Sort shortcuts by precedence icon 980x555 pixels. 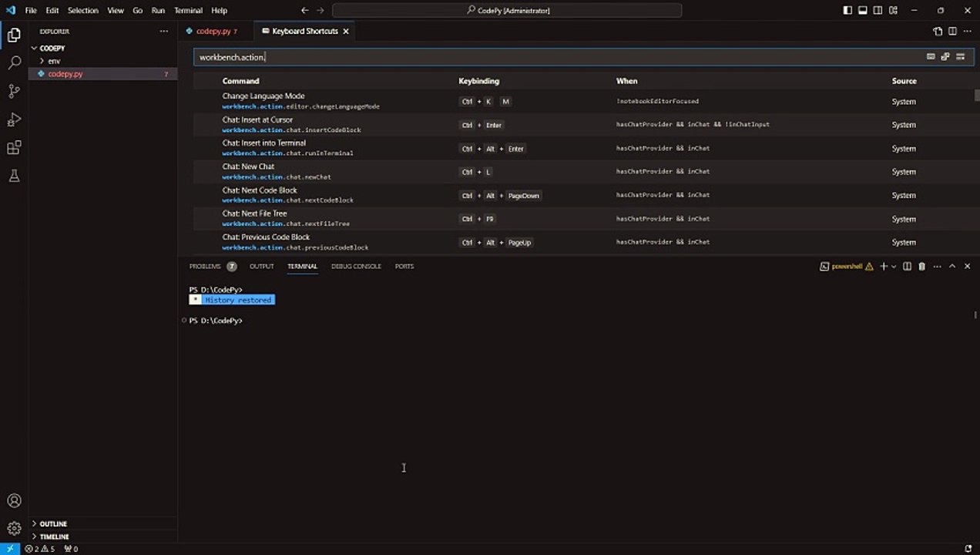point(945,57)
